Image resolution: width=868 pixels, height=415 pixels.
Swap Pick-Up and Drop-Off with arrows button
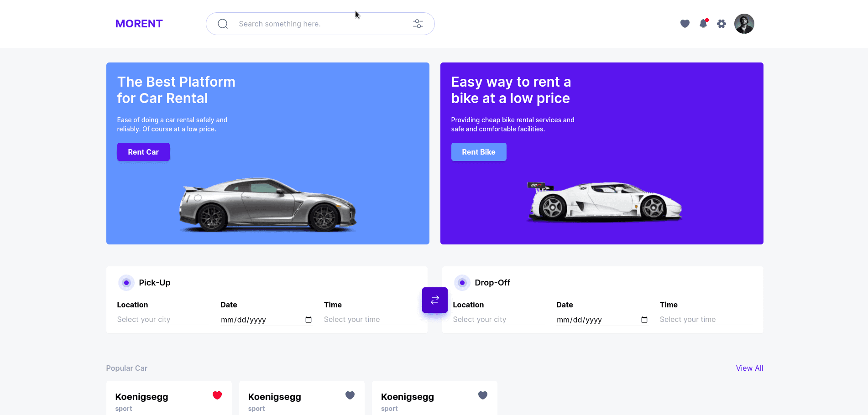click(435, 300)
